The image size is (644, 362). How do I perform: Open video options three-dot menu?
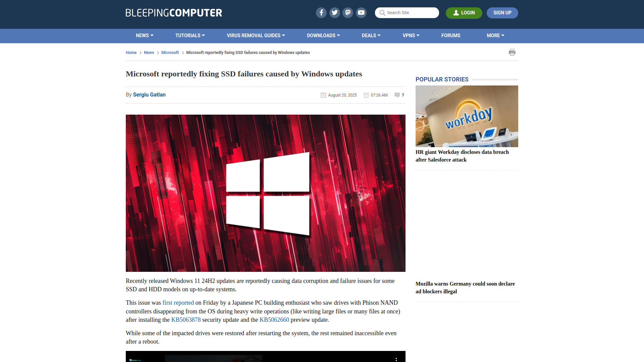coord(396,359)
